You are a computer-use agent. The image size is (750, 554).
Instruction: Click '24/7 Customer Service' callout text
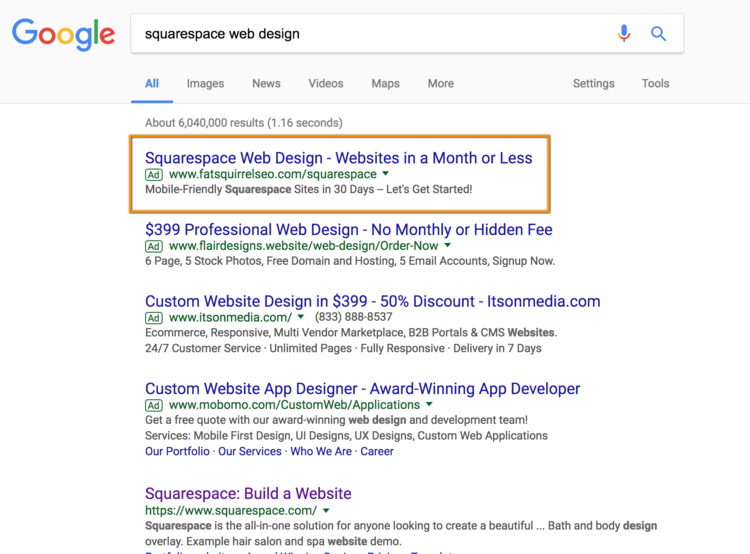point(203,348)
